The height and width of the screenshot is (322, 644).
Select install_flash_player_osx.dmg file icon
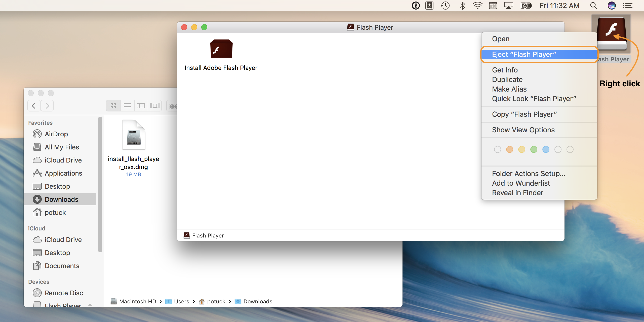coord(134,136)
